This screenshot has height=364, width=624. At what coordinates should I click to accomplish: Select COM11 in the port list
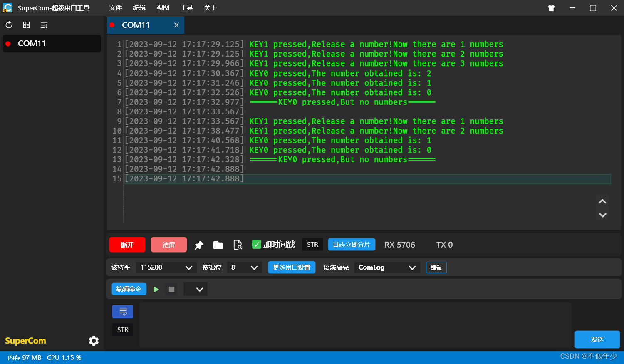point(52,43)
